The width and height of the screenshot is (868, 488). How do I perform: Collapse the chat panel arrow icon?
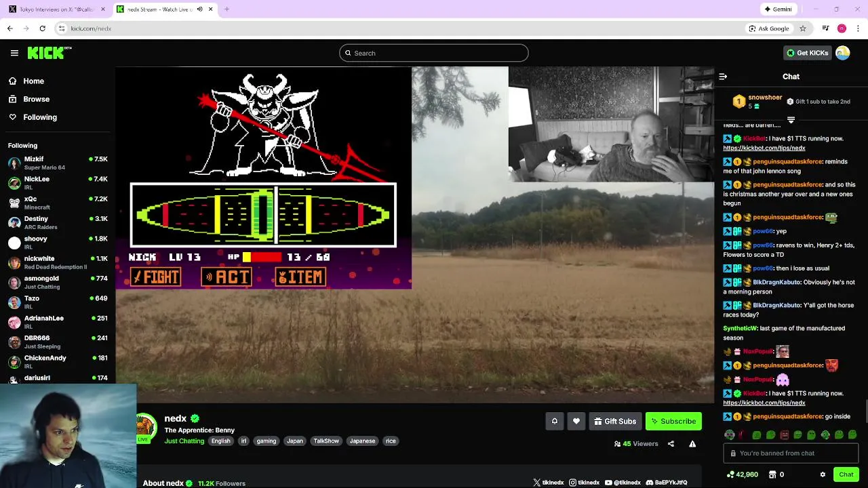pyautogui.click(x=723, y=77)
